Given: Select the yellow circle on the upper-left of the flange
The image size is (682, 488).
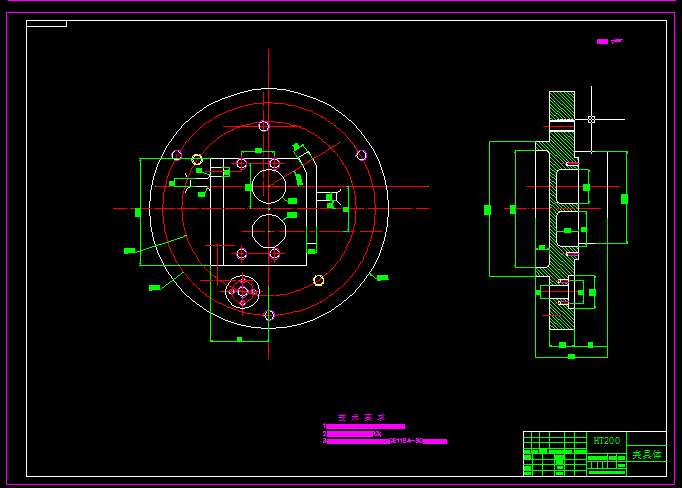Looking at the screenshot, I should click(197, 159).
